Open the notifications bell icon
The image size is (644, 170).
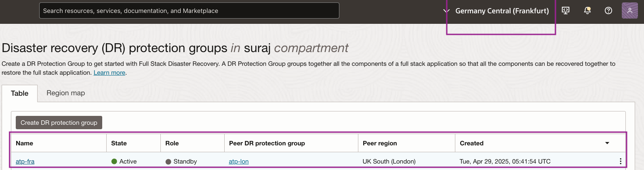click(587, 10)
